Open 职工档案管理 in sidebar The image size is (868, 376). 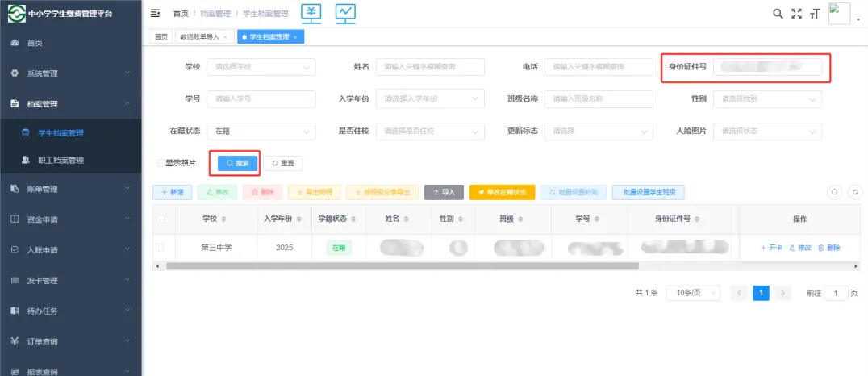click(x=71, y=161)
